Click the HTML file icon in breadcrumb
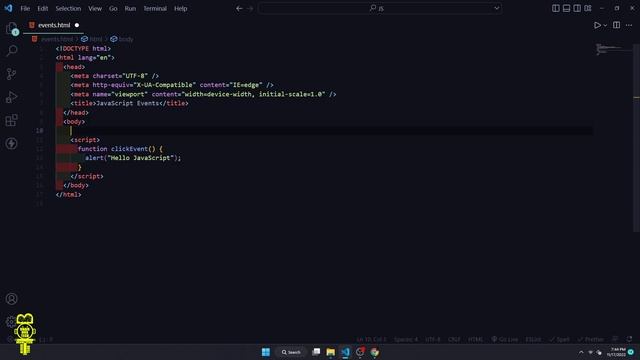Viewport: 640px width, 360px height. pos(35,39)
